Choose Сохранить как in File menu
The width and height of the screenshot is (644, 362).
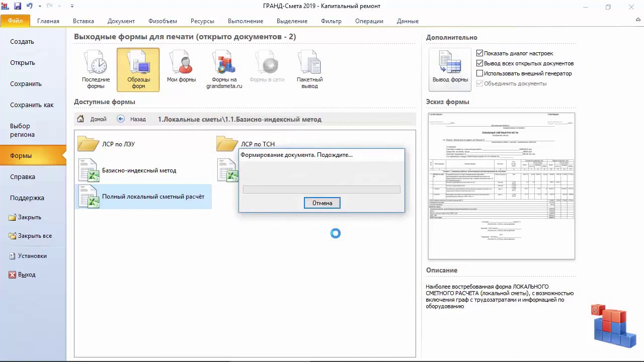click(x=32, y=105)
